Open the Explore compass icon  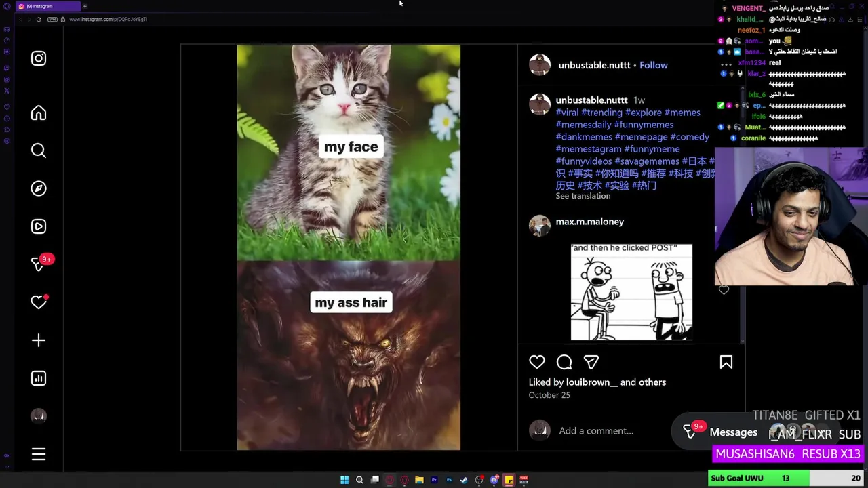tap(39, 188)
